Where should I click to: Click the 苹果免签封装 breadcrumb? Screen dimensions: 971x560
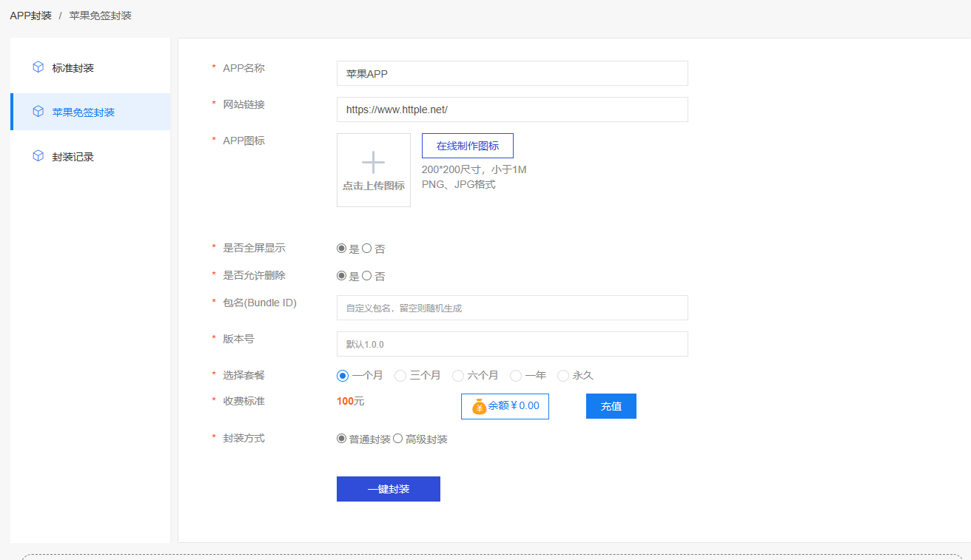click(x=101, y=15)
